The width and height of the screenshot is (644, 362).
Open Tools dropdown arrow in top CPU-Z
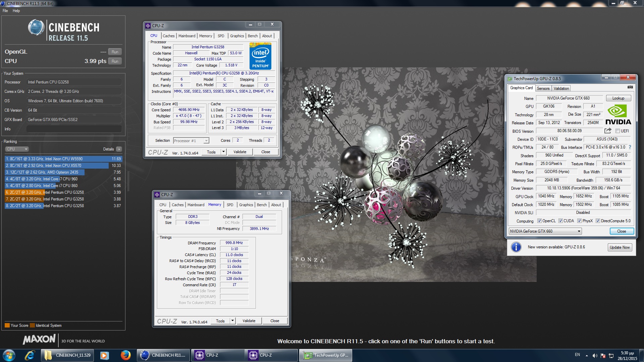pos(223,152)
